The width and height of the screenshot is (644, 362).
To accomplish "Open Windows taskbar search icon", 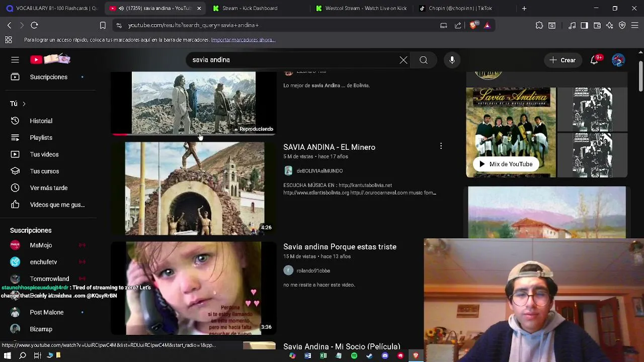I will coord(22,355).
